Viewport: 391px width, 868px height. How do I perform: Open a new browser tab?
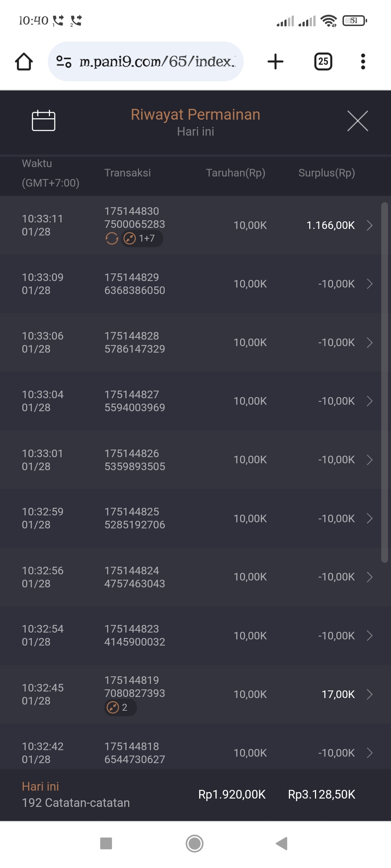[276, 61]
